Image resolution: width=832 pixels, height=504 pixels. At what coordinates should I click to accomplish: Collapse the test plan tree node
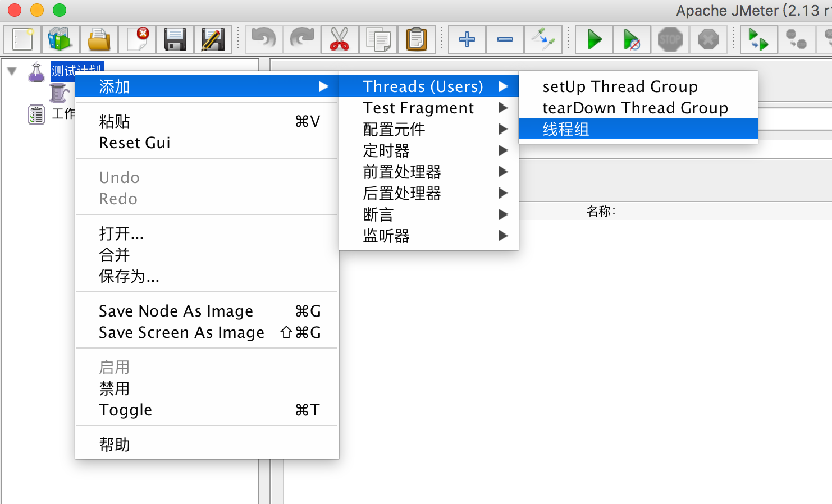coord(12,71)
